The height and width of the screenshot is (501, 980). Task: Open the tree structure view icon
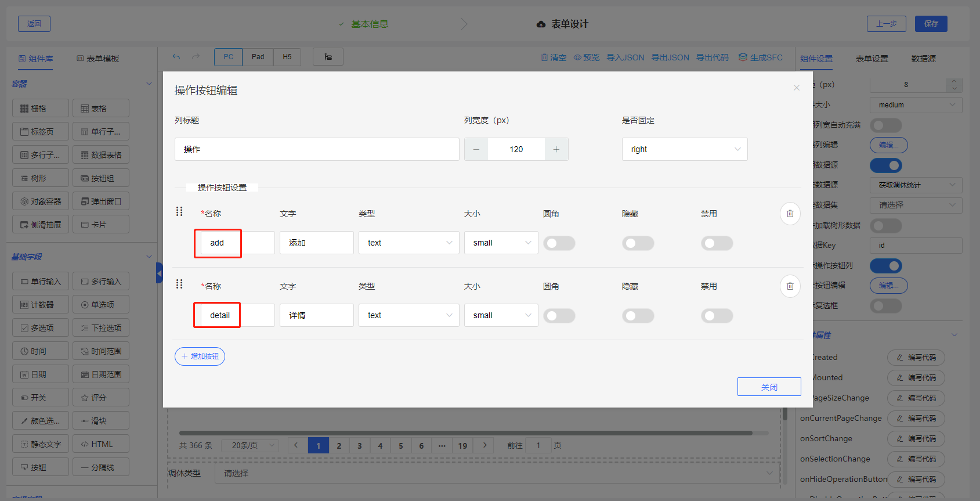328,57
